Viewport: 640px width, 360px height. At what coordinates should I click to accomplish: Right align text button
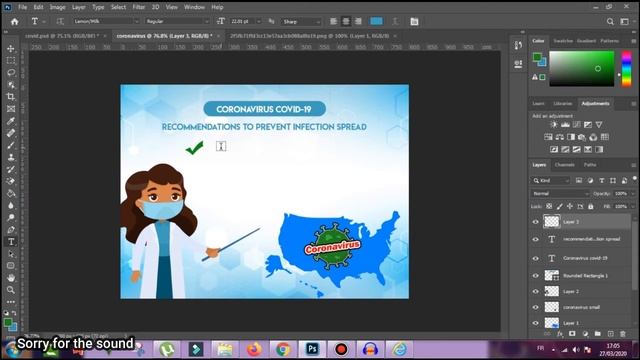point(358,21)
